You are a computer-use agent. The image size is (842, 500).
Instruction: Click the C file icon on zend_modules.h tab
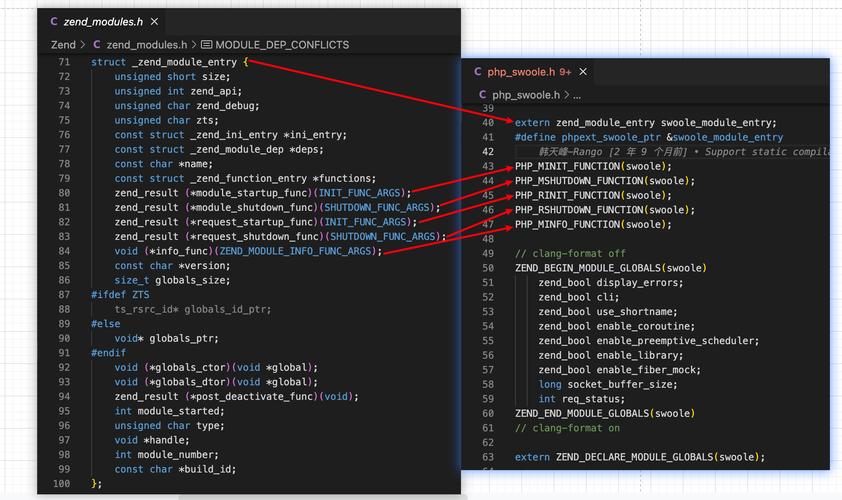(x=54, y=21)
